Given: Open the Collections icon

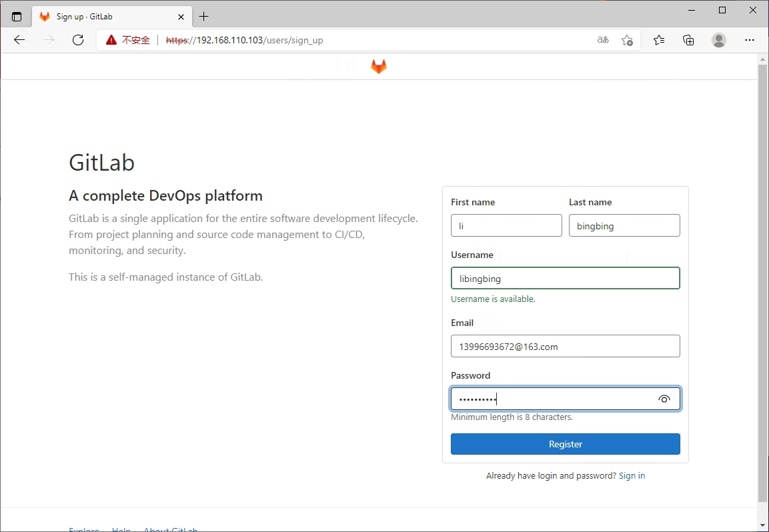Looking at the screenshot, I should point(688,40).
